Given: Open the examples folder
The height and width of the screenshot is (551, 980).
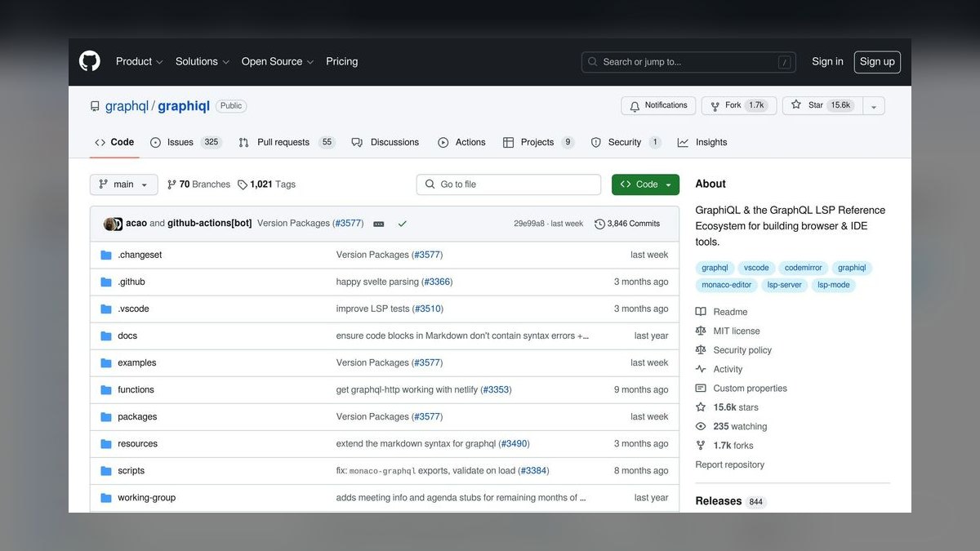Looking at the screenshot, I should (137, 362).
